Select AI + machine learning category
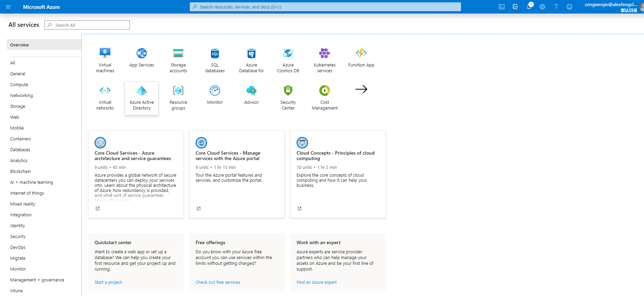Viewport: 644px width, 296px height. click(x=32, y=182)
